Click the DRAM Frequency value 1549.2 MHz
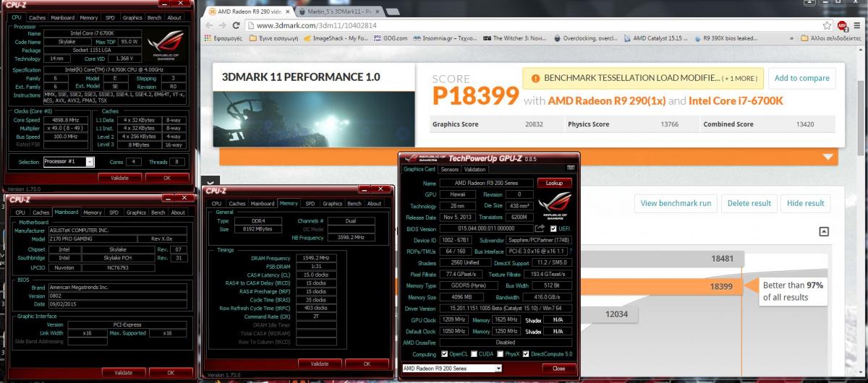Viewport: 868px width, 383px height. click(x=318, y=258)
